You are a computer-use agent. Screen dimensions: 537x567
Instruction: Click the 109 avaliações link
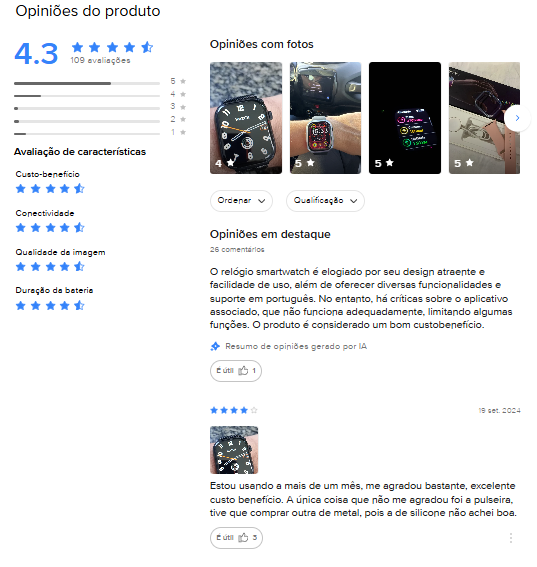[x=100, y=60]
